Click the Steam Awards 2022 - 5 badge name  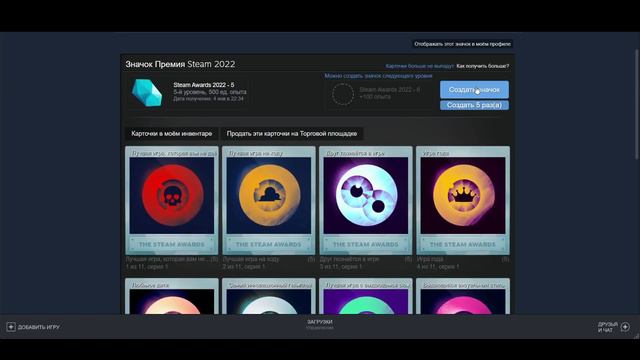coord(204,85)
